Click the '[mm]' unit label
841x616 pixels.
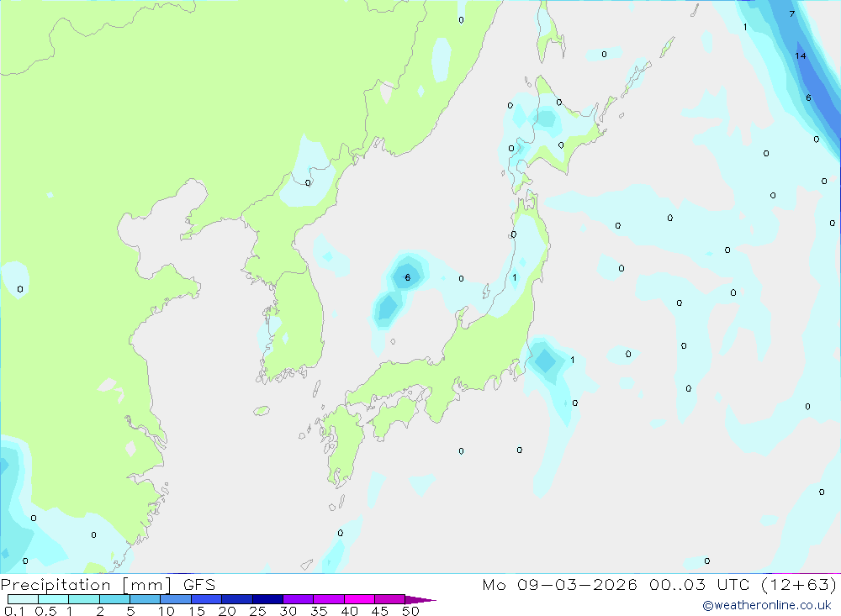click(x=147, y=585)
